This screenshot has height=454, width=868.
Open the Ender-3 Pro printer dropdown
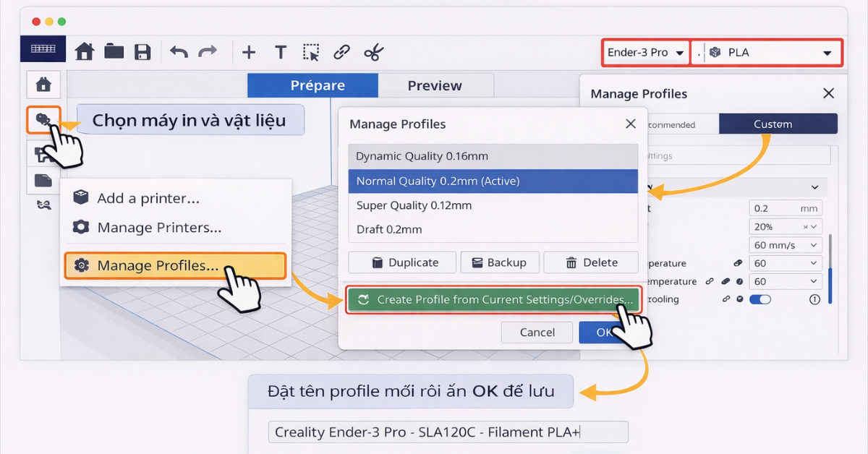(646, 53)
